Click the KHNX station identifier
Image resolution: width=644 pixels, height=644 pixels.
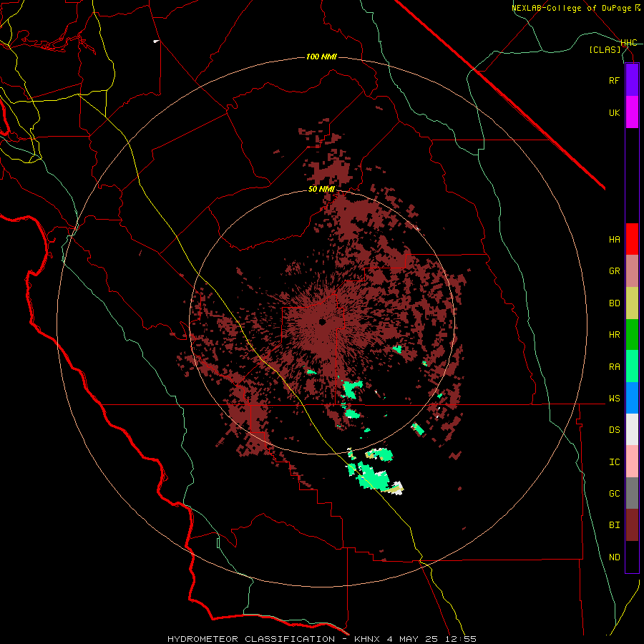pos(367,639)
